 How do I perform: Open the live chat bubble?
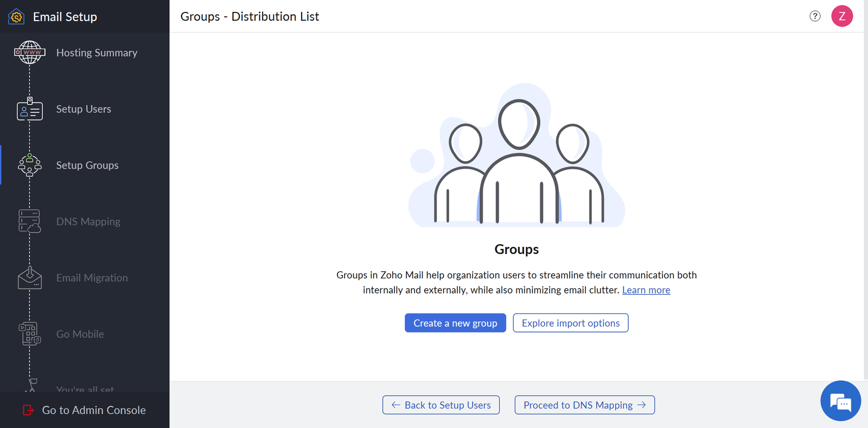click(x=841, y=401)
